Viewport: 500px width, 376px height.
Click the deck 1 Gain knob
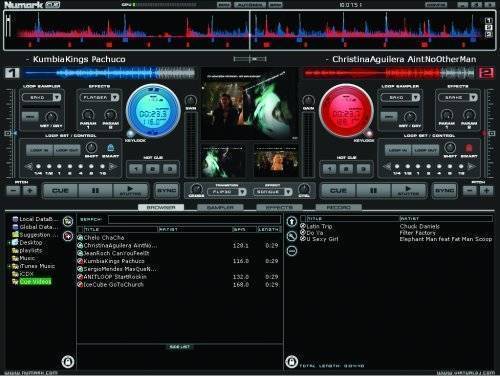point(191,100)
